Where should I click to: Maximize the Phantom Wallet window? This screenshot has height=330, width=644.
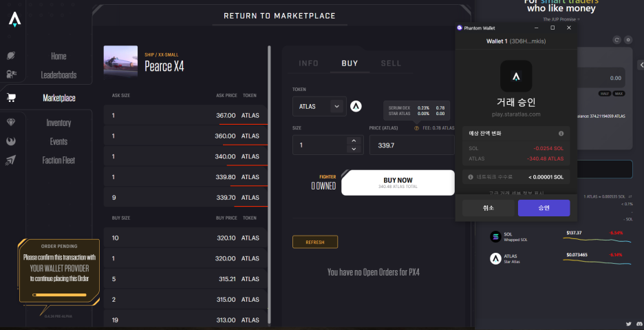coord(552,28)
